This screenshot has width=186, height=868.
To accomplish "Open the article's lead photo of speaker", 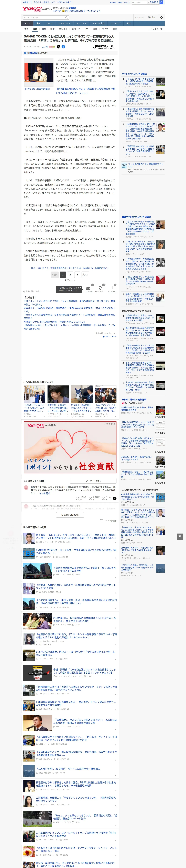I will pos(39,72).
